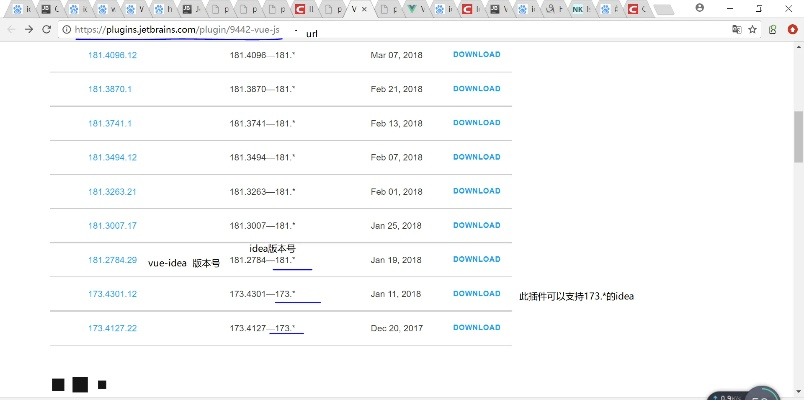The height and width of the screenshot is (400, 804).
Task: Open version 173.4127.22 link
Action: tap(112, 328)
